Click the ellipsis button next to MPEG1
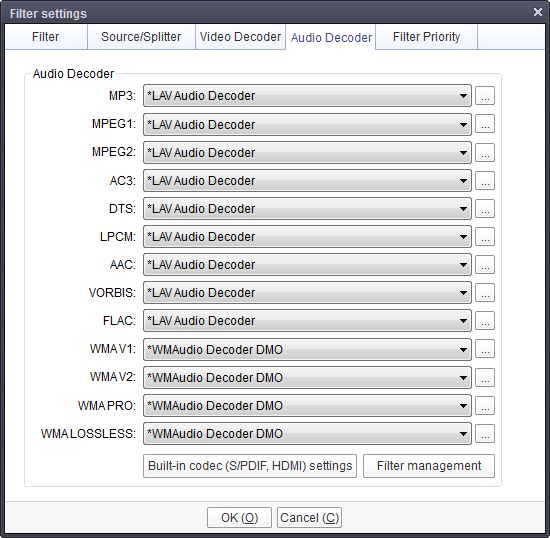This screenshot has width=550, height=538. (x=485, y=124)
